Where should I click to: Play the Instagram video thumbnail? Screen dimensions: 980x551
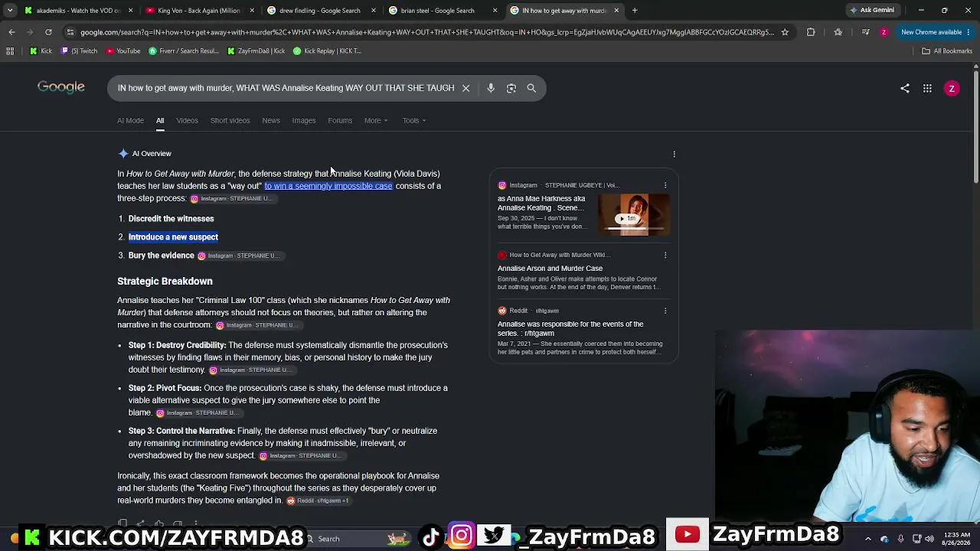634,214
